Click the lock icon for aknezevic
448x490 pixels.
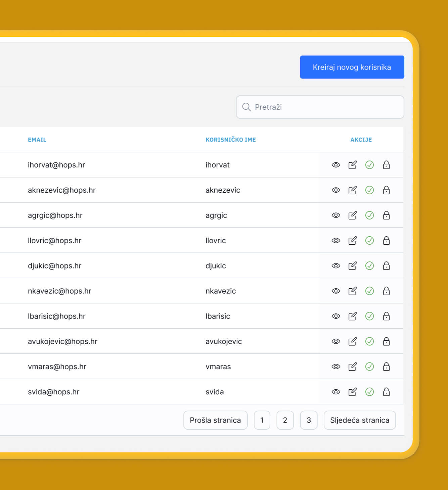386,190
